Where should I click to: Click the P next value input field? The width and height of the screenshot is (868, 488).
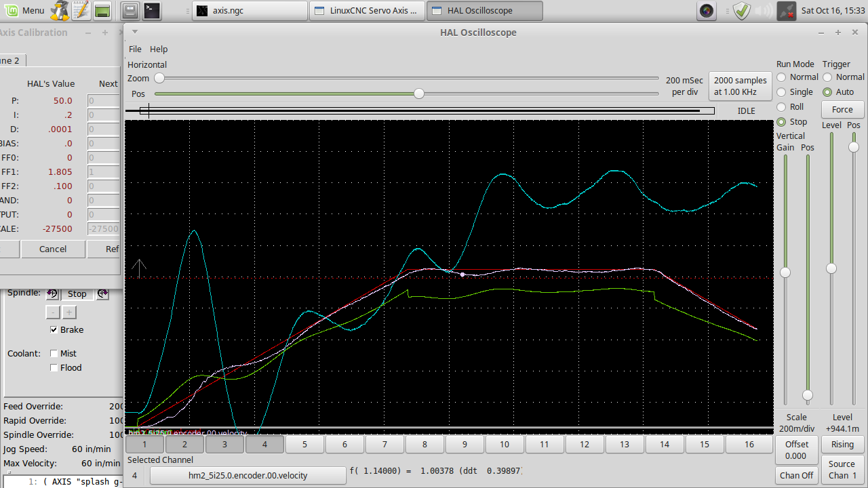coord(104,101)
